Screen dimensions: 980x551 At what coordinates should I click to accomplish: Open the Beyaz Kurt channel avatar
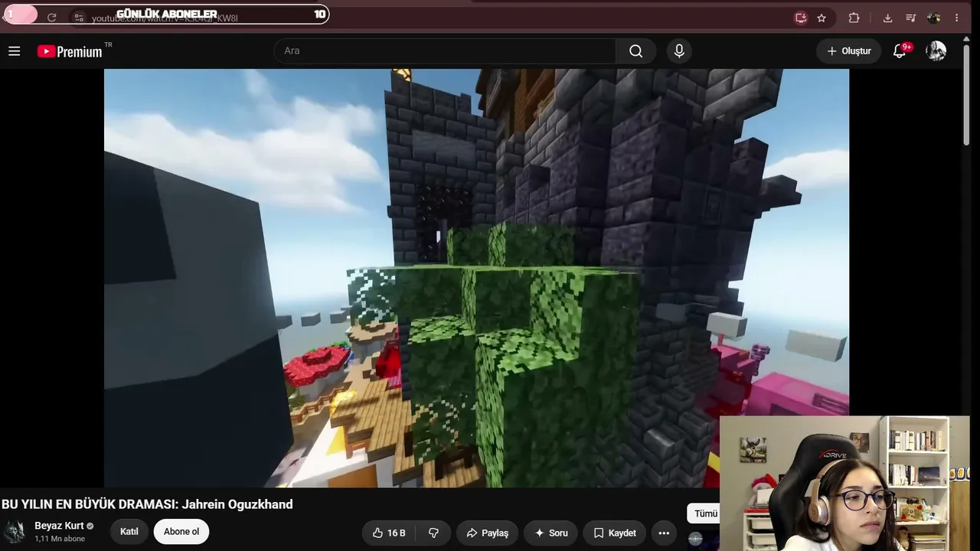tap(15, 532)
